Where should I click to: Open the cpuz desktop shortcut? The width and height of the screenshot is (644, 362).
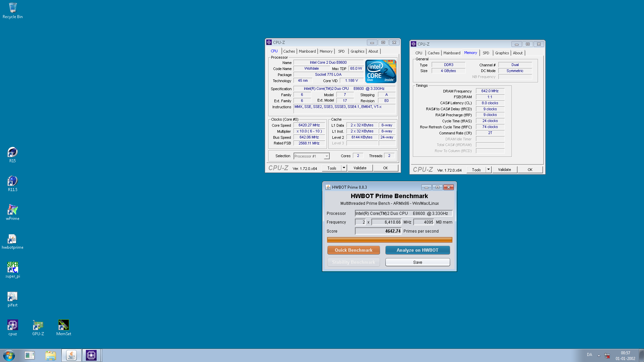point(12,328)
